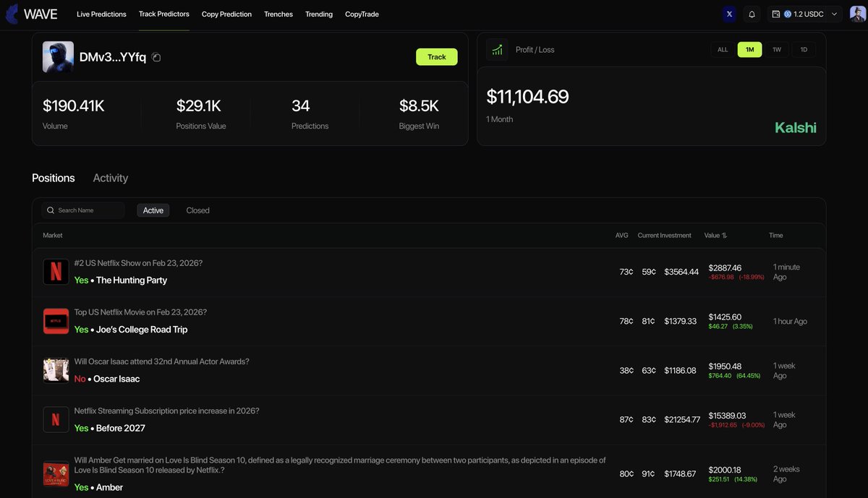Viewport: 868px width, 498px height.
Task: Click the $8.5K Biggest Win stat
Action: point(419,106)
